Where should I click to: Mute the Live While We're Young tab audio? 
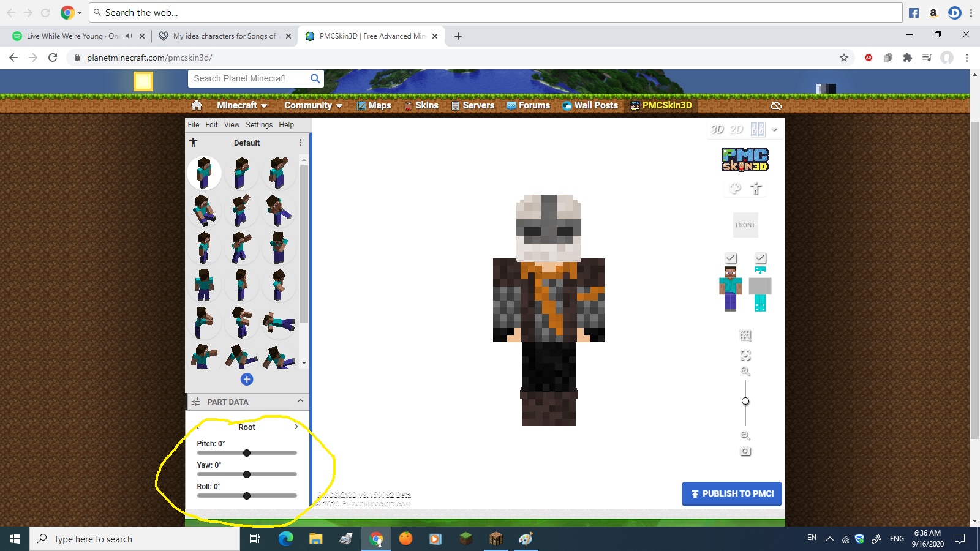pyautogui.click(x=129, y=36)
